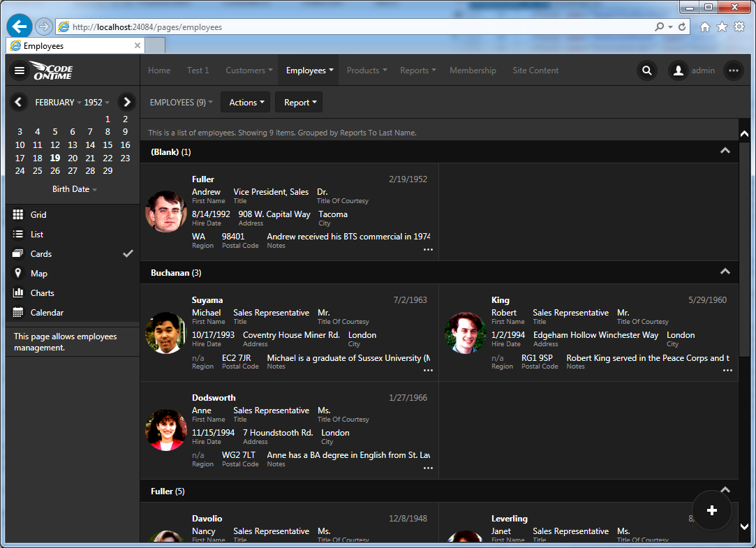
Task: Select the Employees browser tab
Action: [x=75, y=46]
